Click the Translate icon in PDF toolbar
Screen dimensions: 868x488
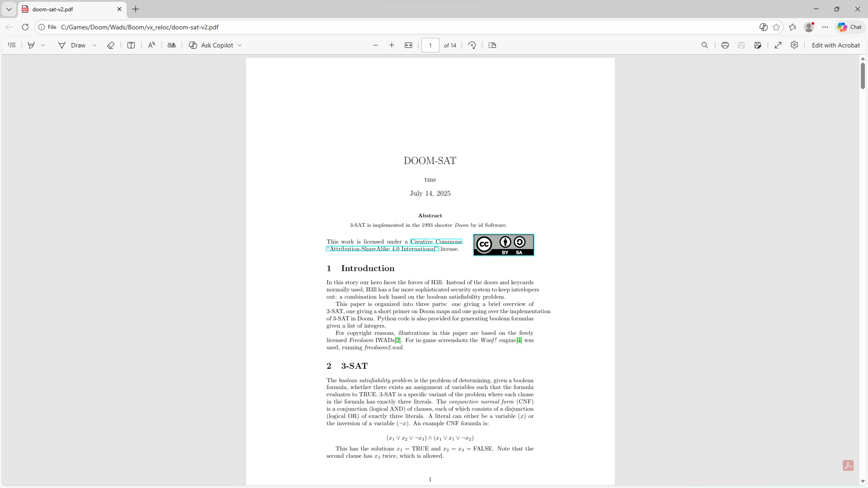172,45
